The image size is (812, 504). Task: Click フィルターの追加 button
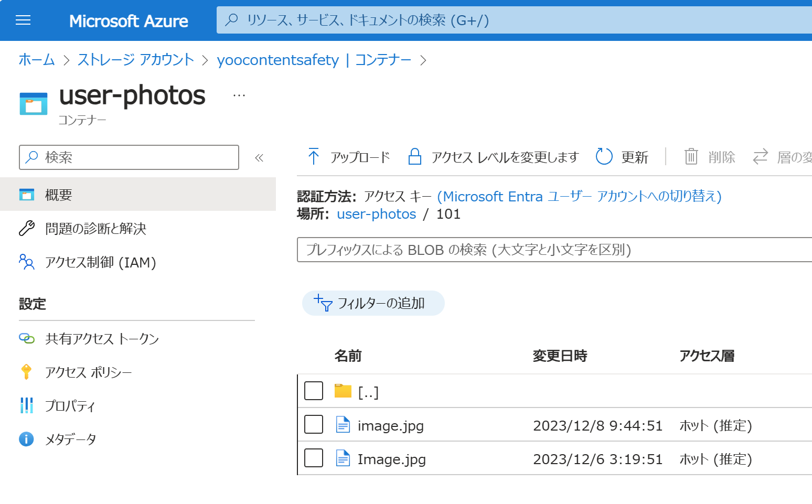click(373, 303)
